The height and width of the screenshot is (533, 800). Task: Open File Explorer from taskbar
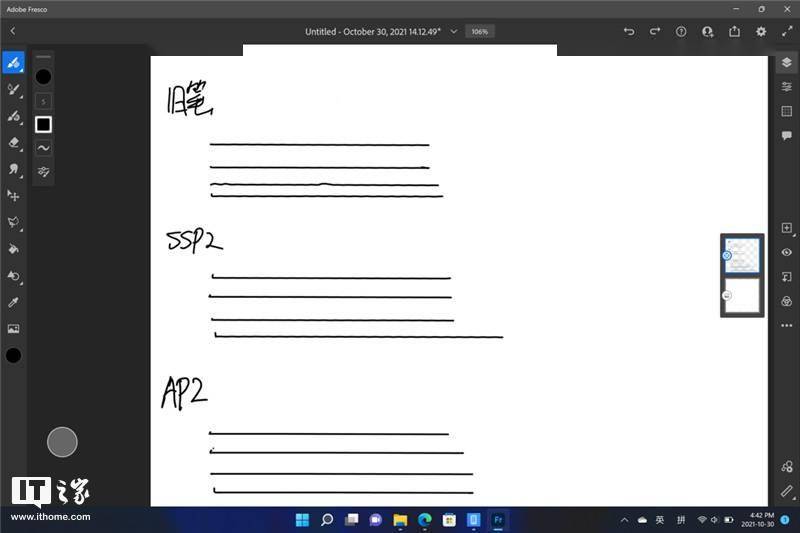[400, 520]
